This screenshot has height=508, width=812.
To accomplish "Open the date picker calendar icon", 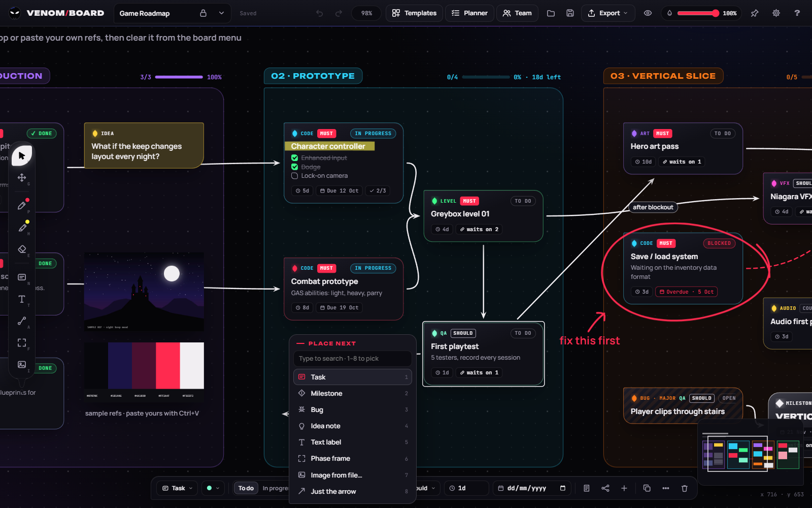I will coord(563,488).
